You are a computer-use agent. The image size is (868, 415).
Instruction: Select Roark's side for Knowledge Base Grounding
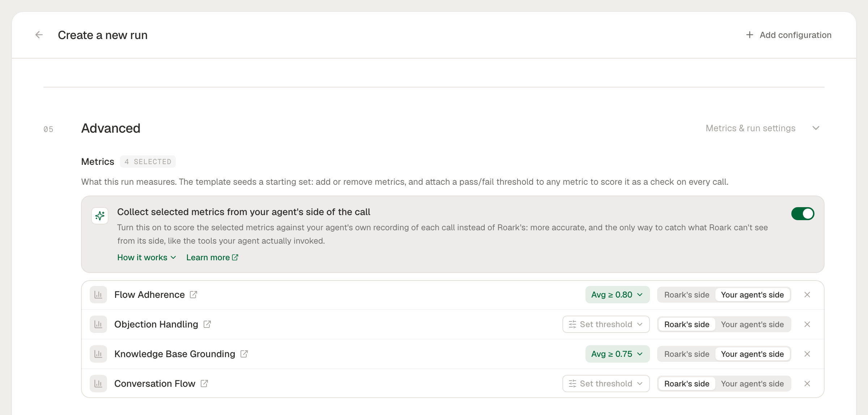(x=686, y=354)
